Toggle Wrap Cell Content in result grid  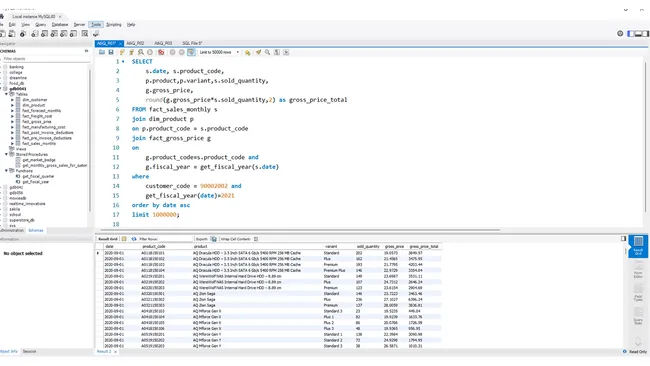(256, 239)
